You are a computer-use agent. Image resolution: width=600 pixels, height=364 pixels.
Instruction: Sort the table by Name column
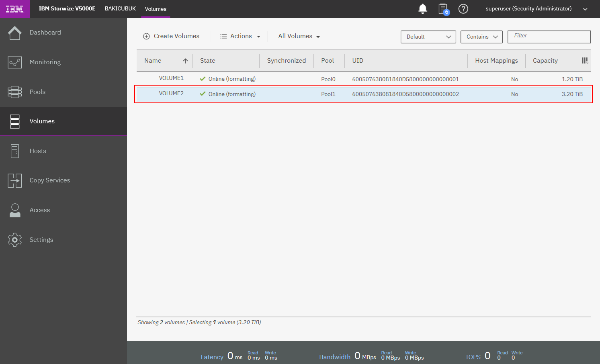point(153,61)
